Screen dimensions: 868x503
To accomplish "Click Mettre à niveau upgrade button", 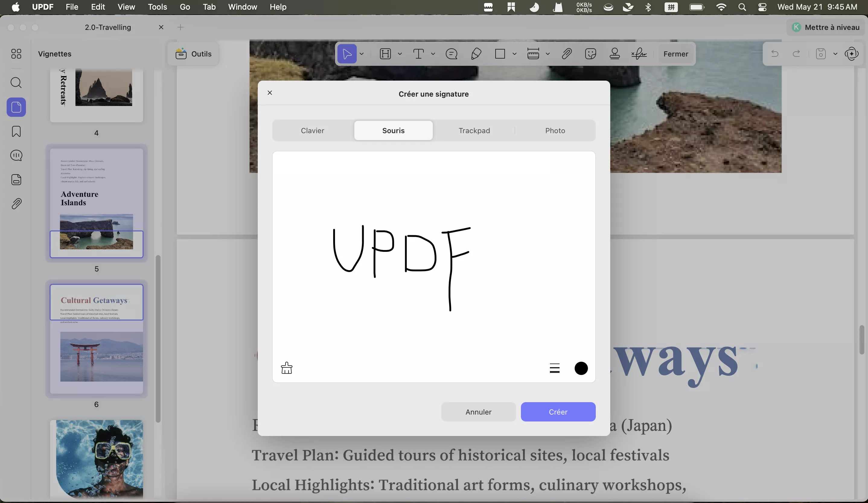I will pyautogui.click(x=826, y=27).
